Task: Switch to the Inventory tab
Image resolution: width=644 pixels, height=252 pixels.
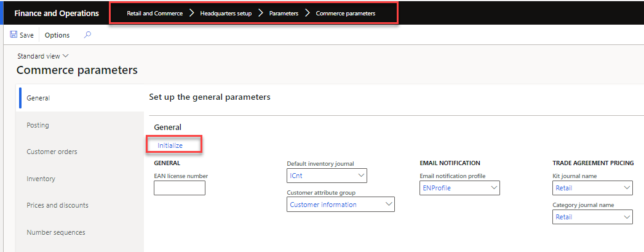Action: 80,179
